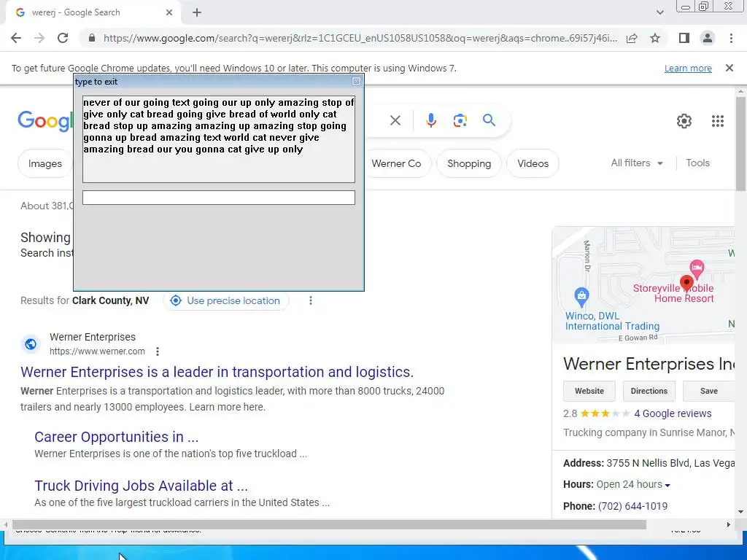Click the Werner Enterprises site globe icon
Image resolution: width=747 pixels, height=560 pixels.
pos(31,344)
